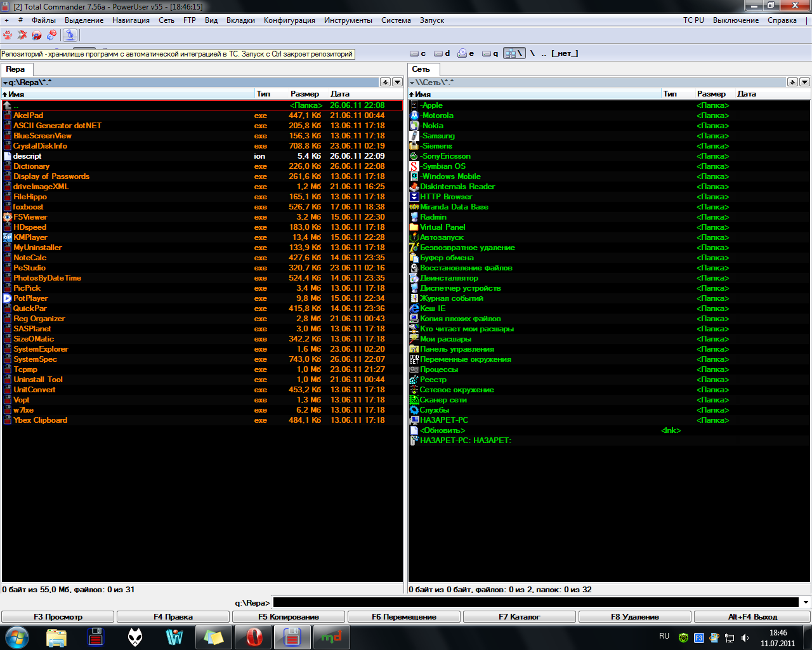This screenshot has height=650, width=812.
Task: Click the network neighborhood drive button
Action: pos(514,53)
